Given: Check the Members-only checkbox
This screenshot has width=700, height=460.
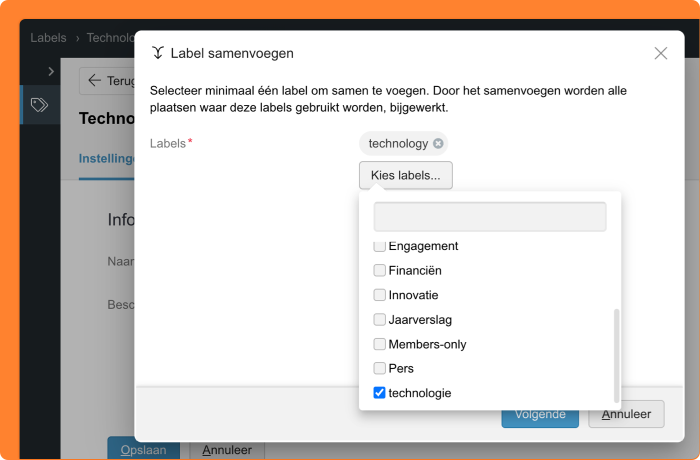Looking at the screenshot, I should [x=379, y=344].
